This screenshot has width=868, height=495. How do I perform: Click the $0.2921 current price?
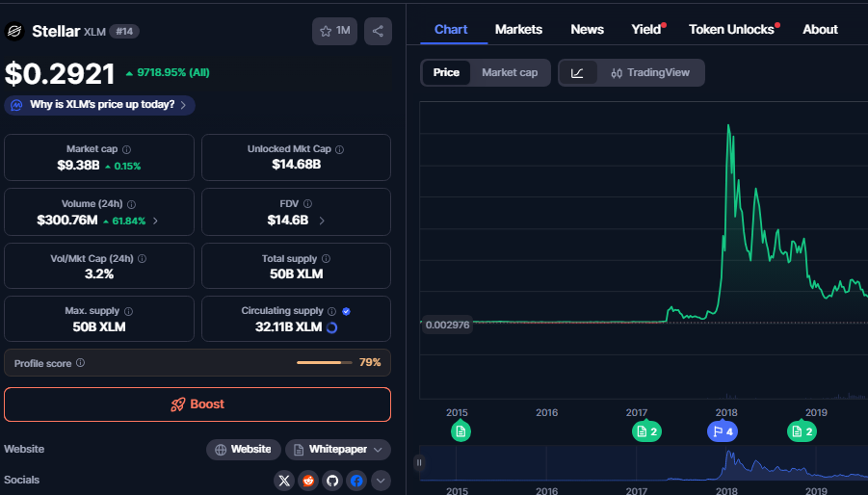click(60, 73)
